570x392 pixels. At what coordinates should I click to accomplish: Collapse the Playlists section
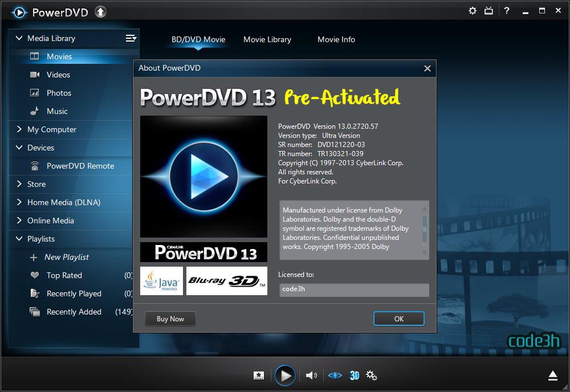19,238
